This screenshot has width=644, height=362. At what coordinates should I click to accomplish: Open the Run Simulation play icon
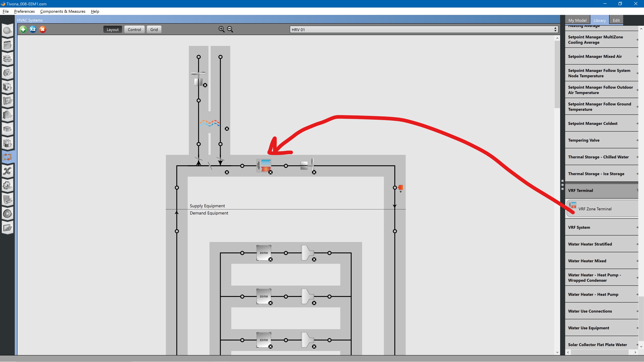(7, 214)
